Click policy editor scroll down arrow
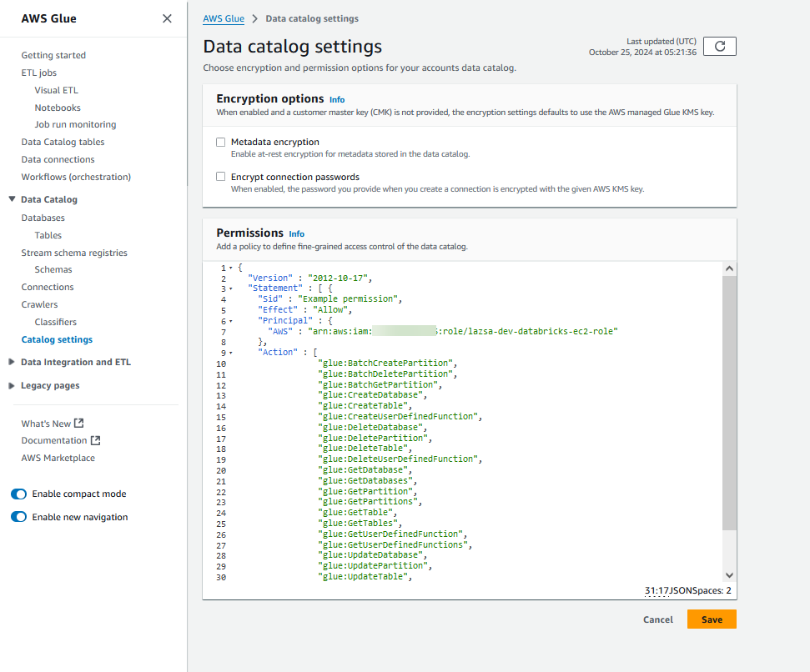Image resolution: width=810 pixels, height=672 pixels. [729, 575]
